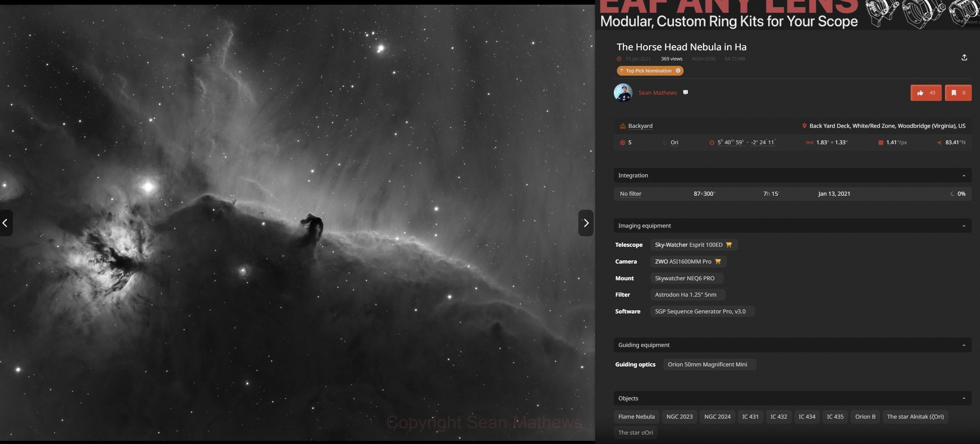The height and width of the screenshot is (444, 980).
Task: Open the SGP Sequence Generator Pro tag
Action: [702, 311]
